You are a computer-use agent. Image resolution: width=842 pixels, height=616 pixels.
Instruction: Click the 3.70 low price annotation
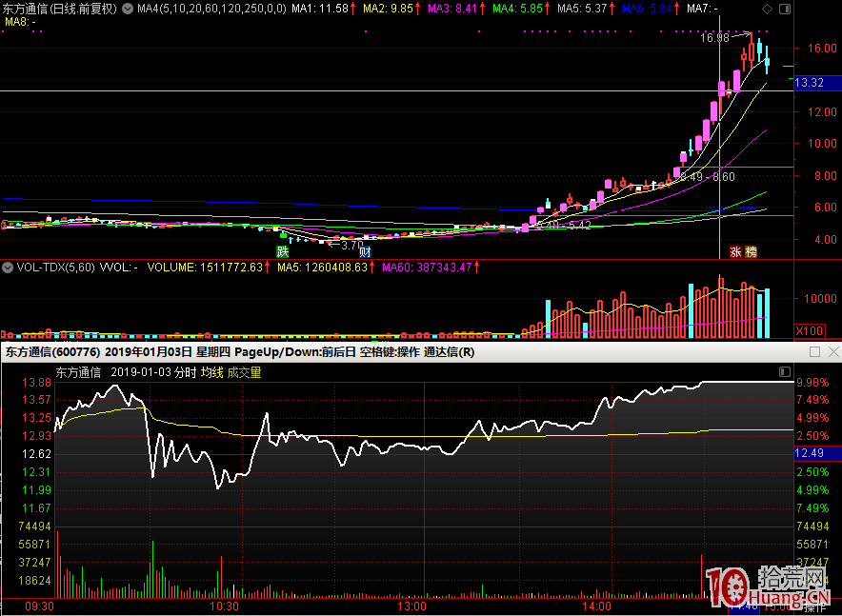(x=352, y=246)
